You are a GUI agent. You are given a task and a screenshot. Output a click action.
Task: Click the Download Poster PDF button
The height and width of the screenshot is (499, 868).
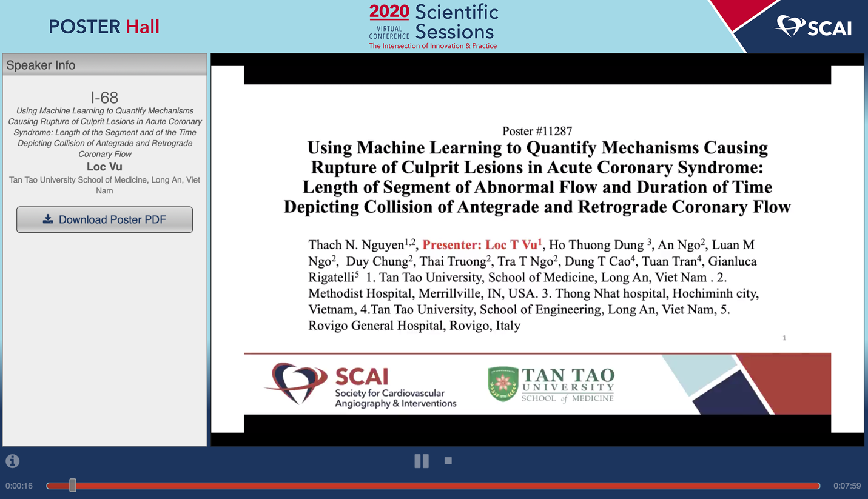click(x=104, y=219)
